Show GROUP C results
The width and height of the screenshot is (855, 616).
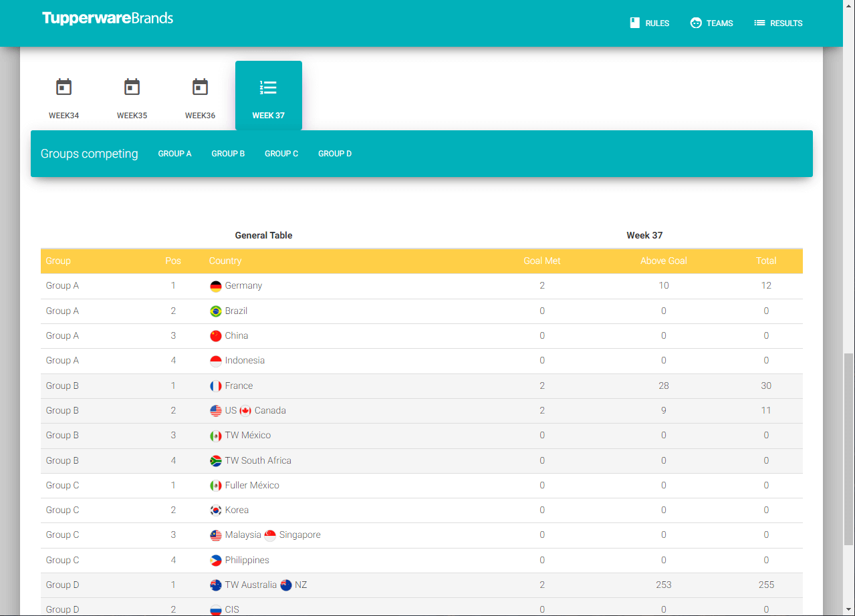[x=281, y=154]
